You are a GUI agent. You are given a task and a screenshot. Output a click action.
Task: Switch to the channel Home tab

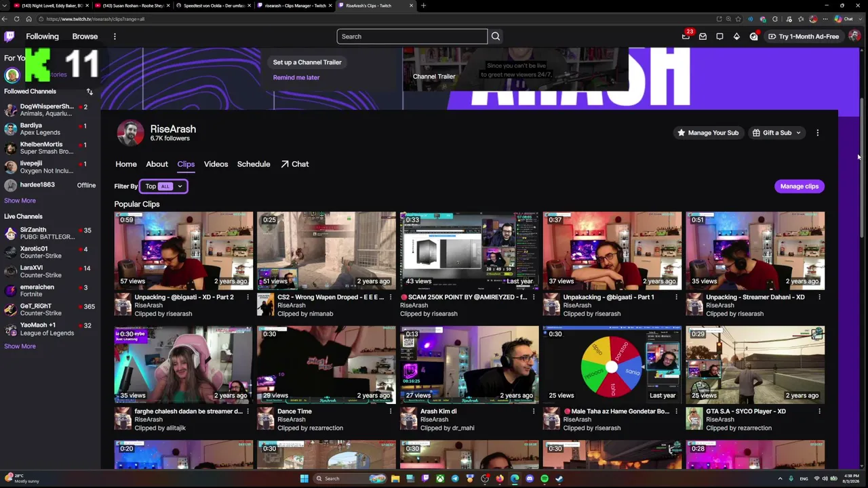(x=126, y=164)
